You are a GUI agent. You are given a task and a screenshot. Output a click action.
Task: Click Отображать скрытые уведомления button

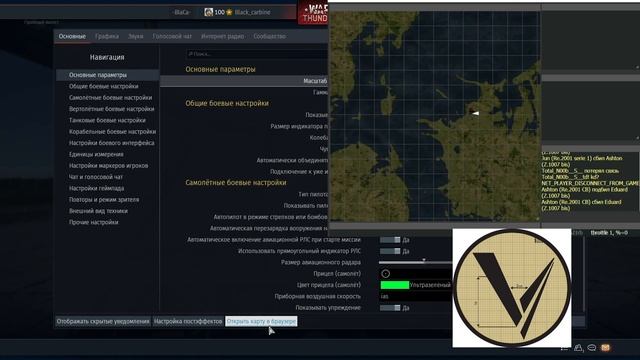click(103, 321)
